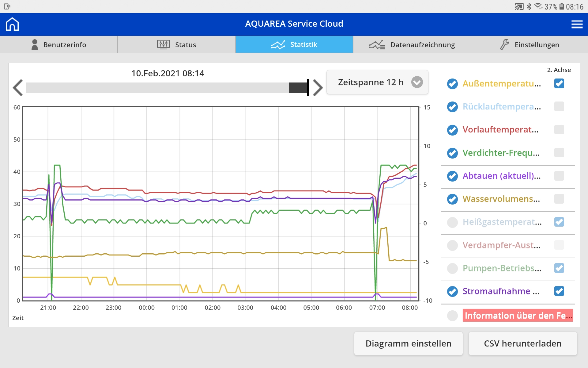Tap the screen cast status icon
588x368 pixels.
(519, 6)
